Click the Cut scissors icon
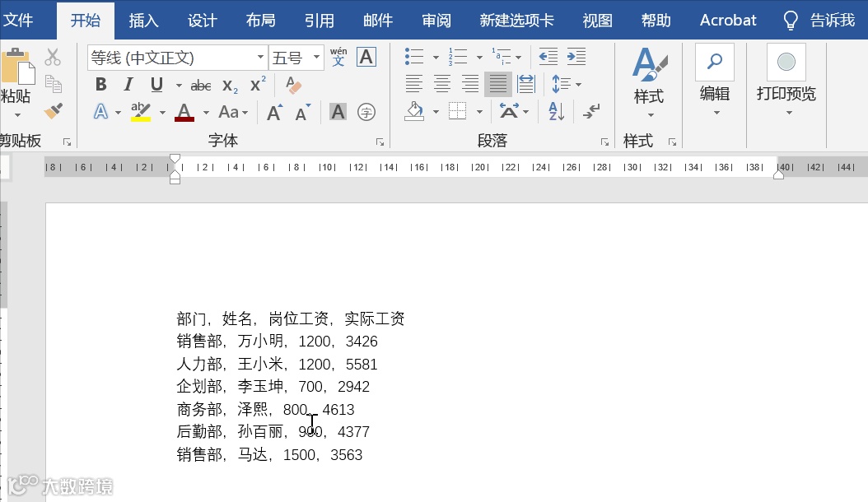The height and width of the screenshot is (502, 868). [x=53, y=57]
